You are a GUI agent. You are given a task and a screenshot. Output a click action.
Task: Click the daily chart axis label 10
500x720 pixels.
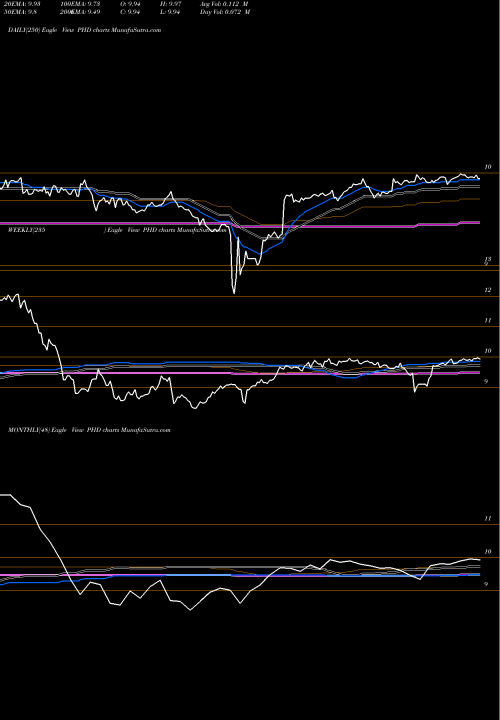pos(488,167)
